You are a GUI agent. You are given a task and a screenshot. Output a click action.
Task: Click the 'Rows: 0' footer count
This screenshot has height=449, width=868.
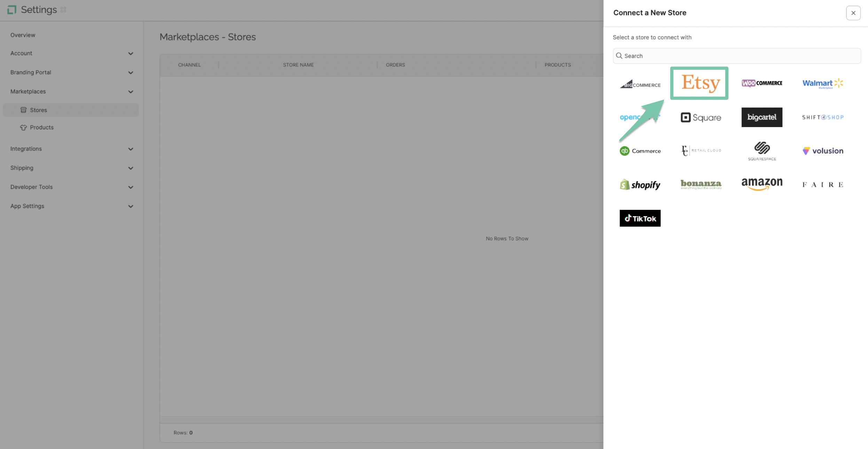(x=183, y=433)
